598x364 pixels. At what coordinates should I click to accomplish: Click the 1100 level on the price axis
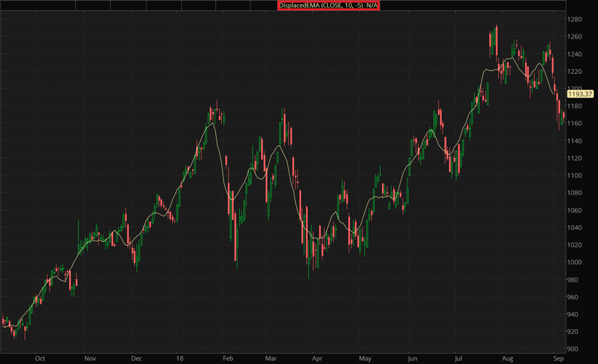pos(577,175)
